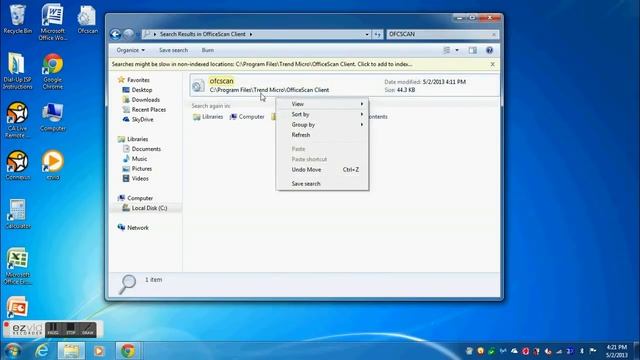The height and width of the screenshot is (360, 640).
Task: Expand the Group by submenu
Action: pyautogui.click(x=322, y=124)
